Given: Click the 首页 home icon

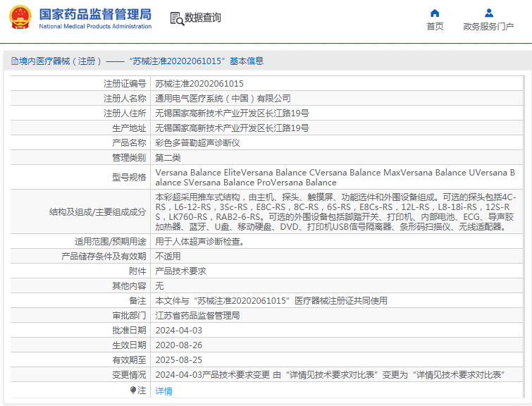Looking at the screenshot, I should coord(435,13).
